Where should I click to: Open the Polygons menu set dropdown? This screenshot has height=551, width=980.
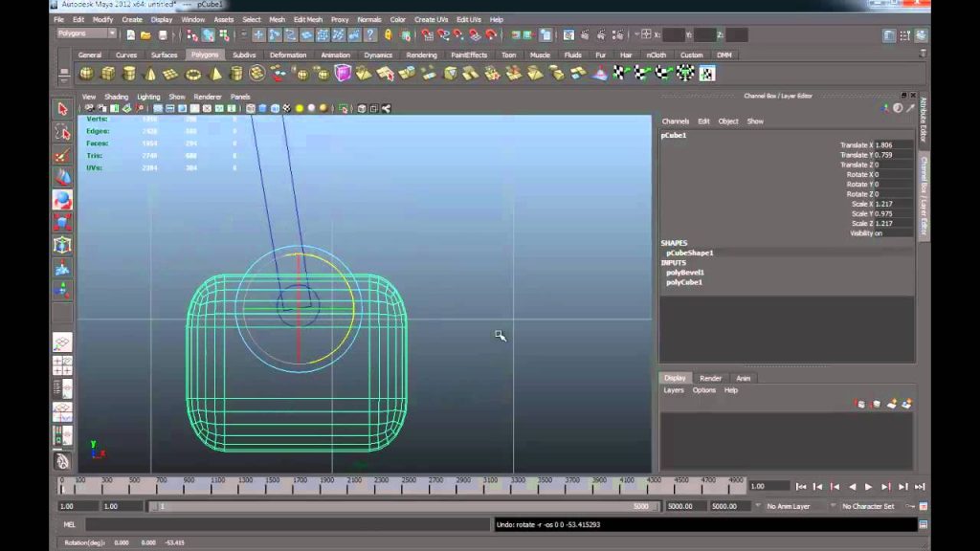(86, 33)
